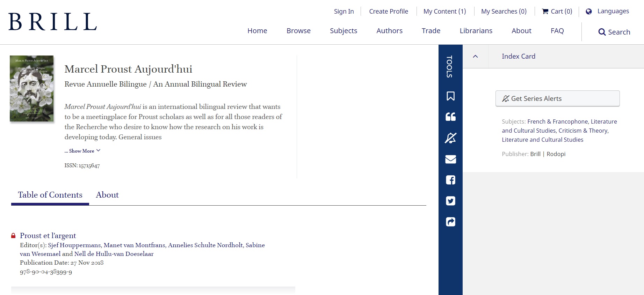Click the ISSN 15715647 text
The image size is (644, 295).
82,165
